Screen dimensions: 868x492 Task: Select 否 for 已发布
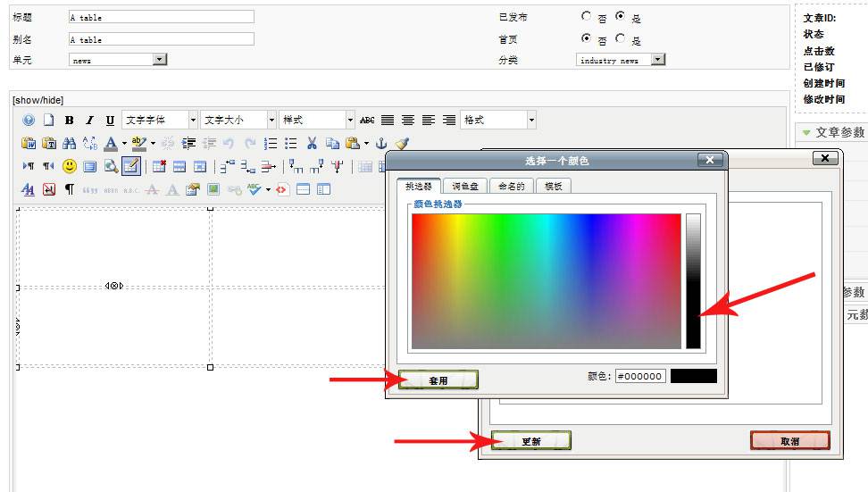586,16
